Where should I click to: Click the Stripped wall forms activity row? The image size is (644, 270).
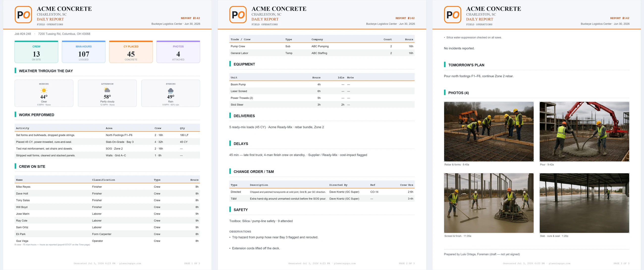point(107,155)
